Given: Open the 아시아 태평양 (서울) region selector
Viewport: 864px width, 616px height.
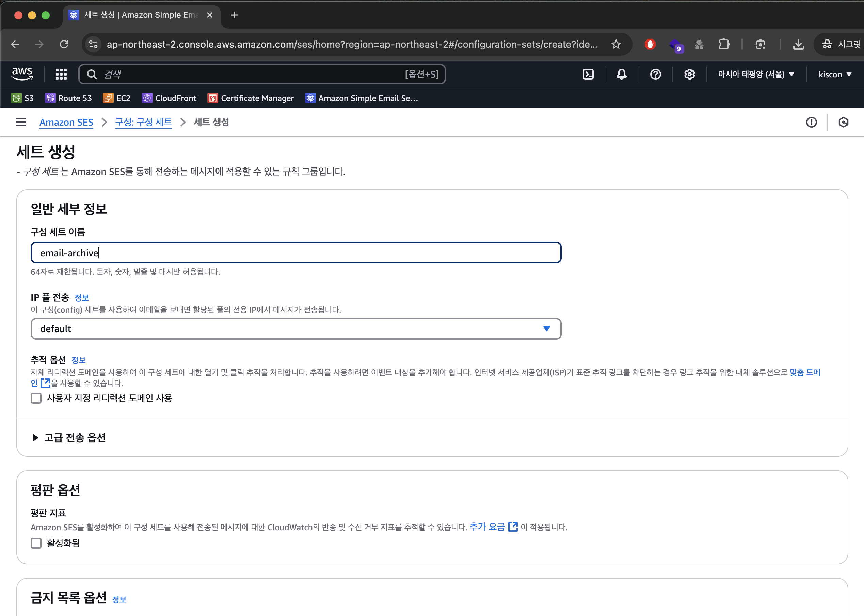Looking at the screenshot, I should [x=755, y=74].
